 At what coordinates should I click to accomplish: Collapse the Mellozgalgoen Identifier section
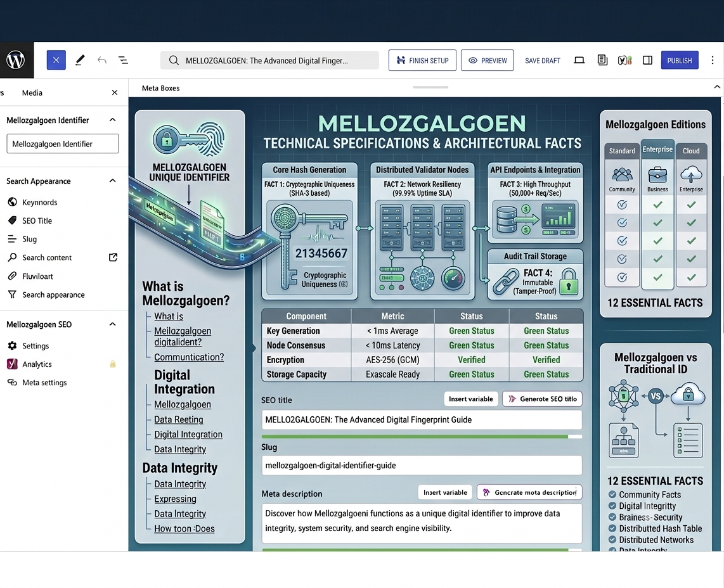pyautogui.click(x=112, y=120)
